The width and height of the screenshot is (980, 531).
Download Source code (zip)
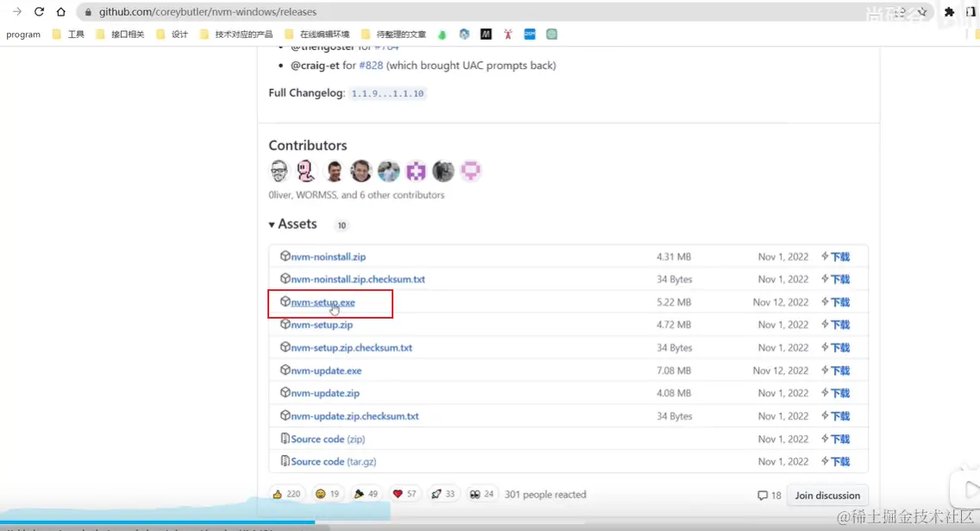(x=328, y=439)
